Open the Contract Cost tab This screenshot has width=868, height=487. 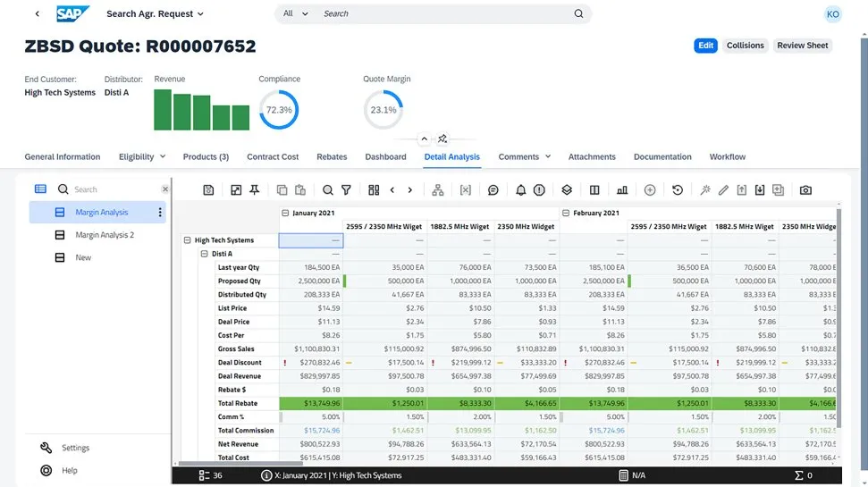(273, 157)
